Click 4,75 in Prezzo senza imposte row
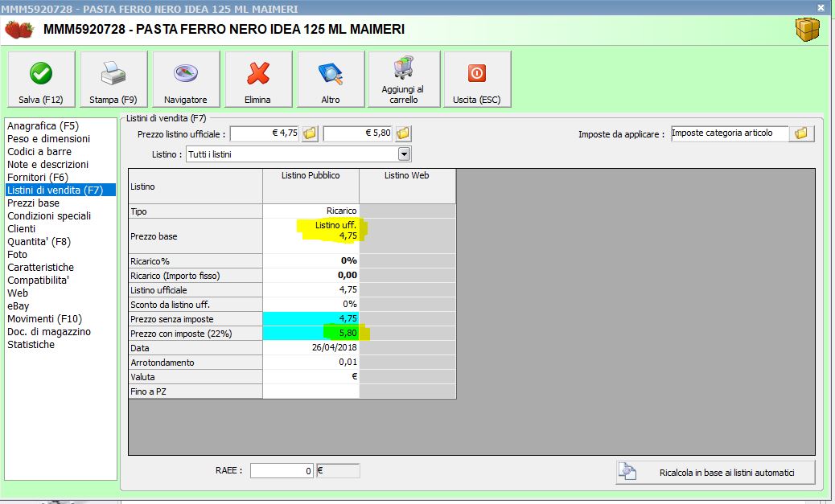 tap(311, 318)
